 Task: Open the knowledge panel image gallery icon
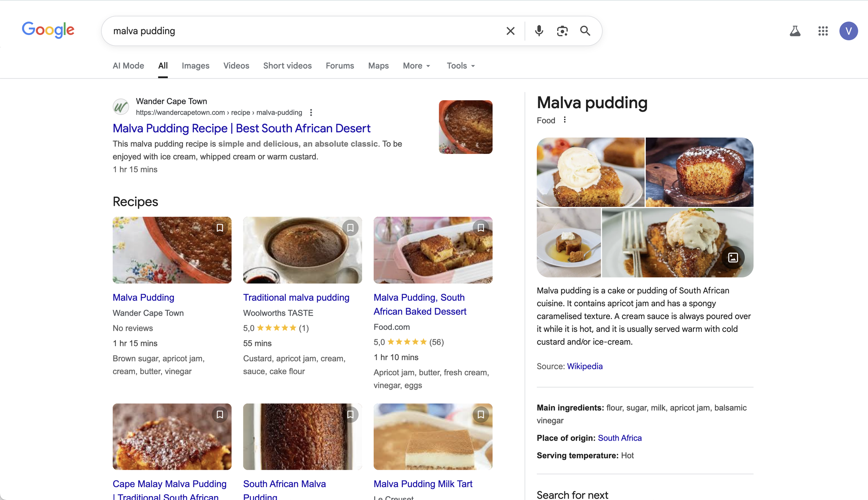(x=733, y=257)
